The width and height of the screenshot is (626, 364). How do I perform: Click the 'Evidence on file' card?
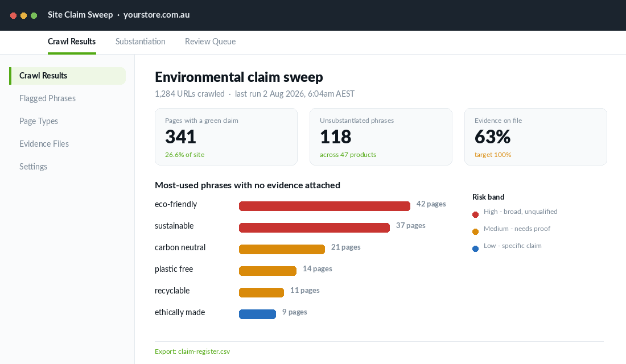click(x=536, y=137)
